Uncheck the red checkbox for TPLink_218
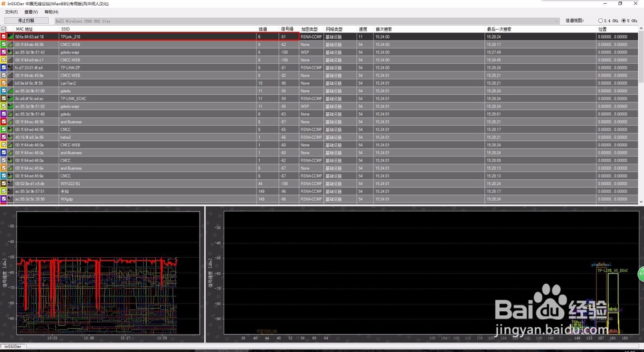 [4, 37]
